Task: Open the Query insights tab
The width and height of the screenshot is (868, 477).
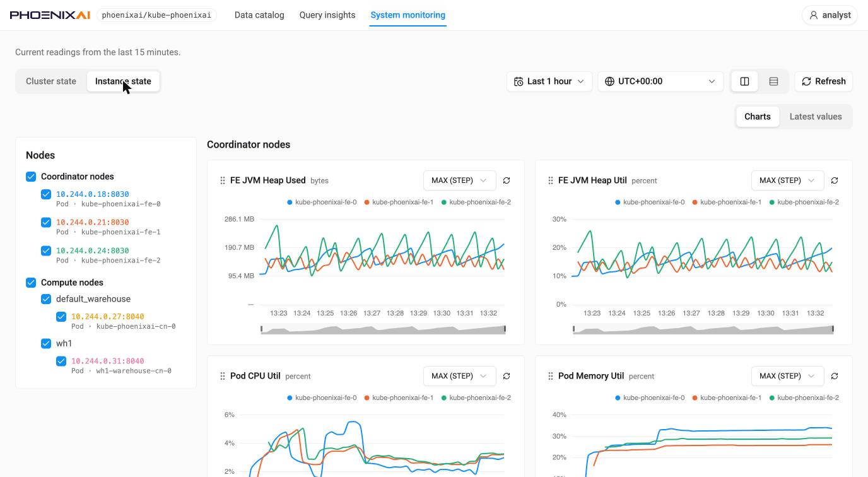Action: [327, 15]
